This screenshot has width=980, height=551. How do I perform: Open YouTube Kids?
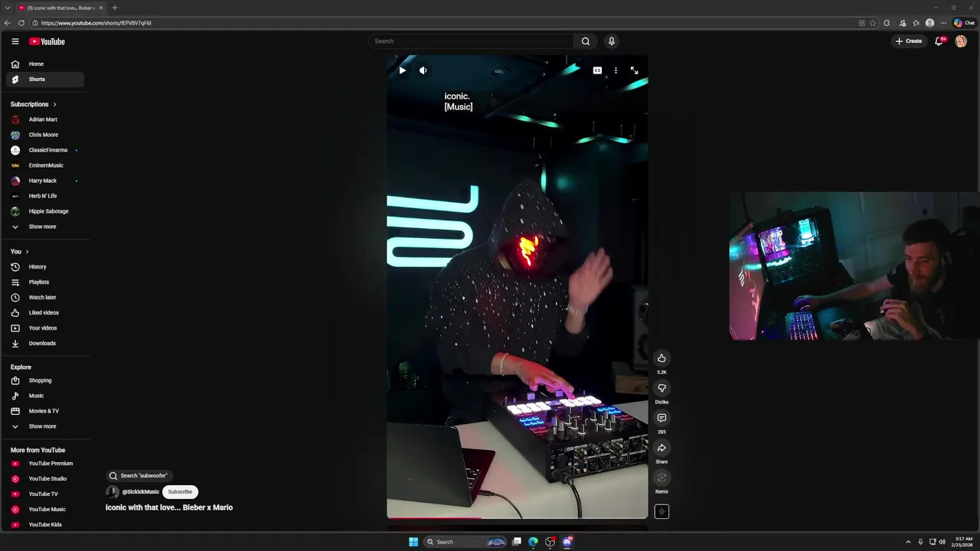45,525
